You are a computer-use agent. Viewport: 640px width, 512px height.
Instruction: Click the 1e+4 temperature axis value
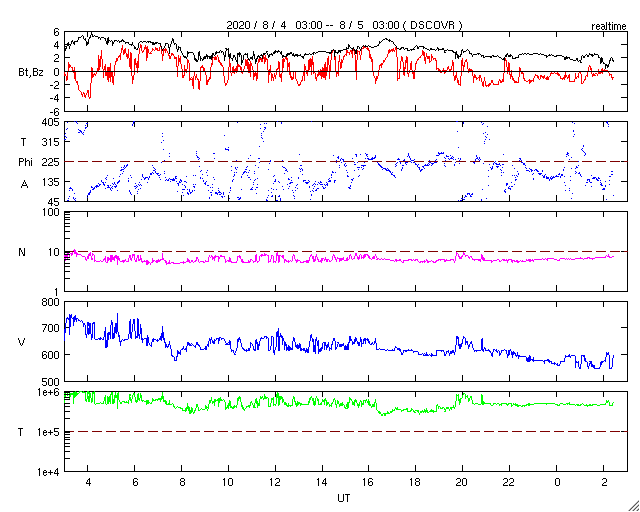49,472
